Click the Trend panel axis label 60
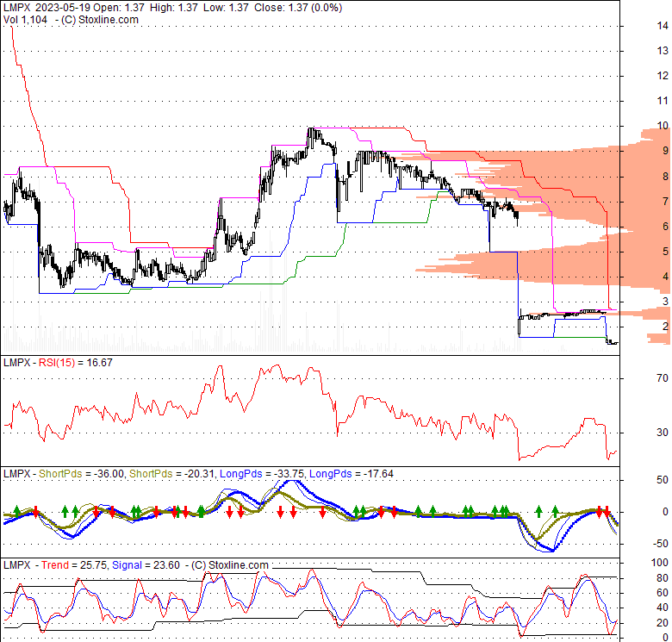 tap(663, 593)
